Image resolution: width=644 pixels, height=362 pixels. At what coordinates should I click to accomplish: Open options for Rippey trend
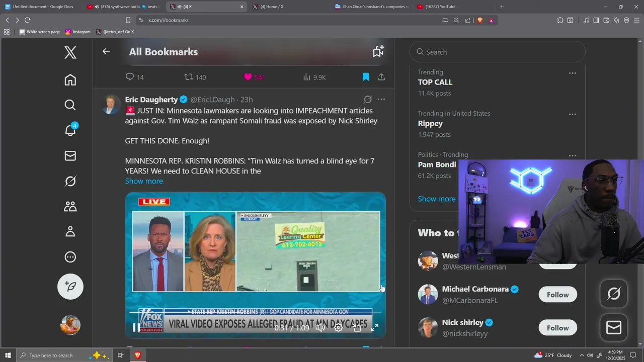click(573, 114)
